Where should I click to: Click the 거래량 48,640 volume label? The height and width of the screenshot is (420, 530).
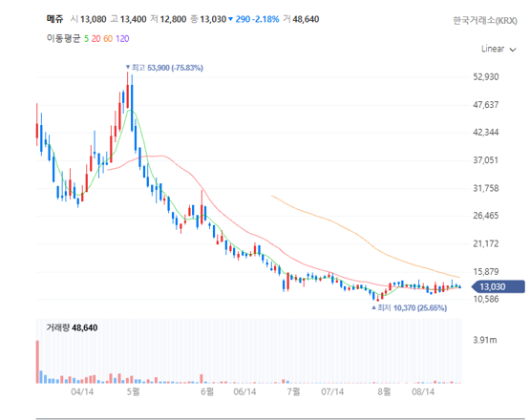click(x=72, y=327)
